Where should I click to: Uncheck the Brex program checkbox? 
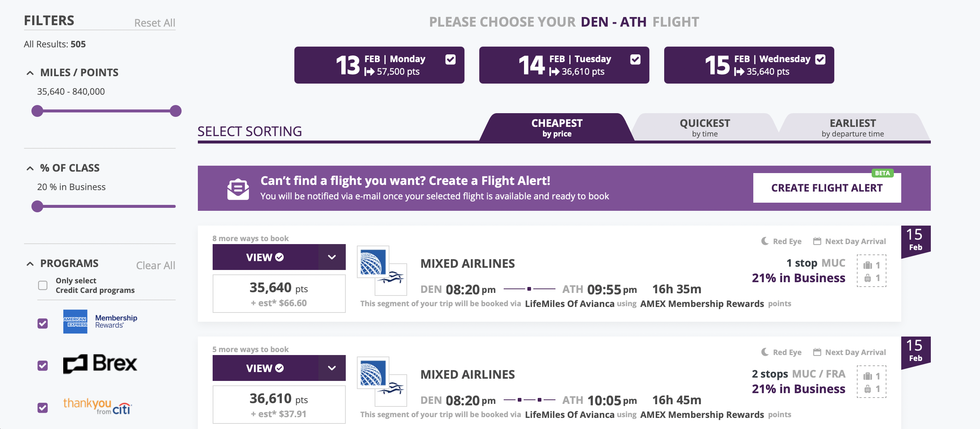(x=43, y=365)
